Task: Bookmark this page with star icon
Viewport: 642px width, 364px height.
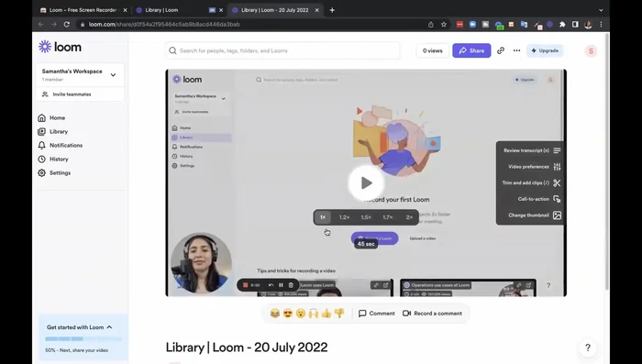Action: pos(444,25)
